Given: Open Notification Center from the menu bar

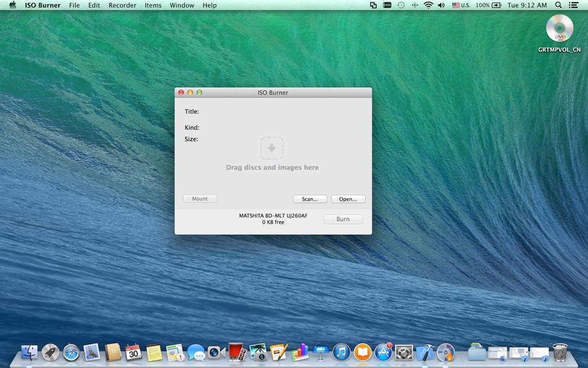Looking at the screenshot, I should point(573,5).
